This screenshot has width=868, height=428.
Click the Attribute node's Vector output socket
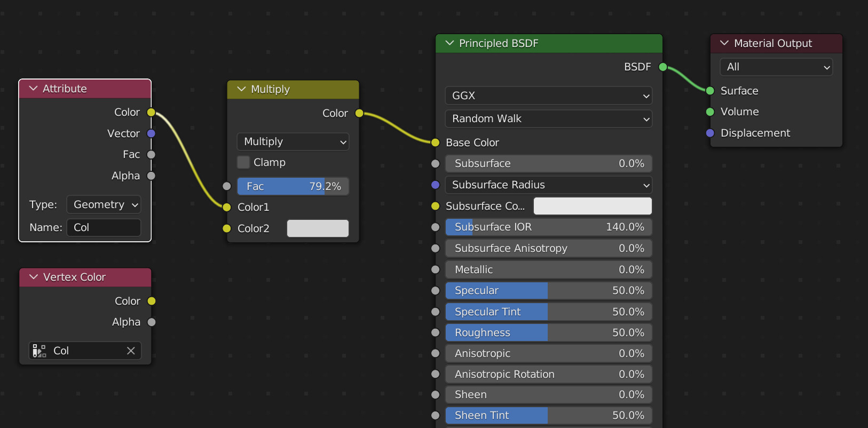pyautogui.click(x=151, y=133)
